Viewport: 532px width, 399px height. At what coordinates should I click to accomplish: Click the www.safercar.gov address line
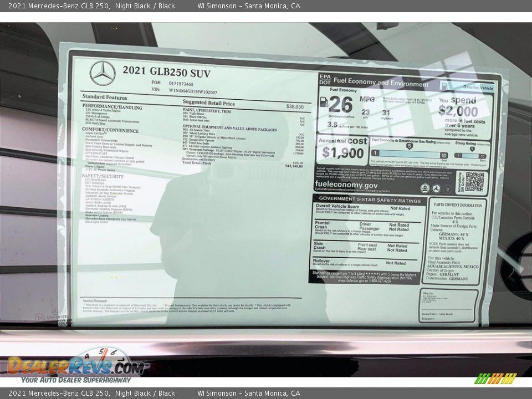point(365,282)
